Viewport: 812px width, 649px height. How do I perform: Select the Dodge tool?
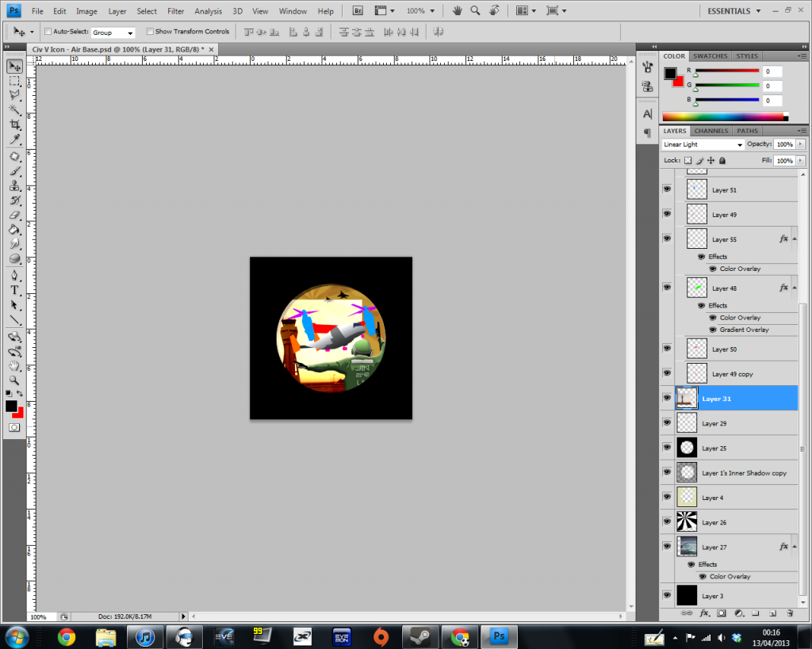point(14,259)
